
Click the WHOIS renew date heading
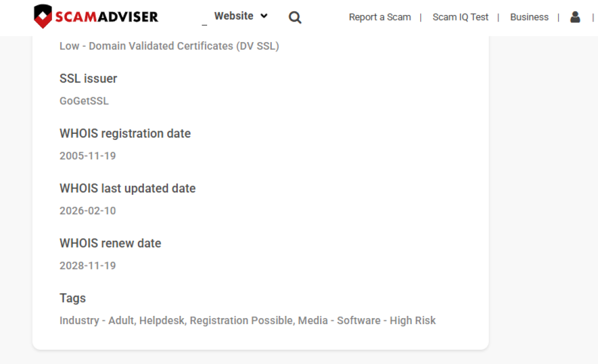coord(110,243)
